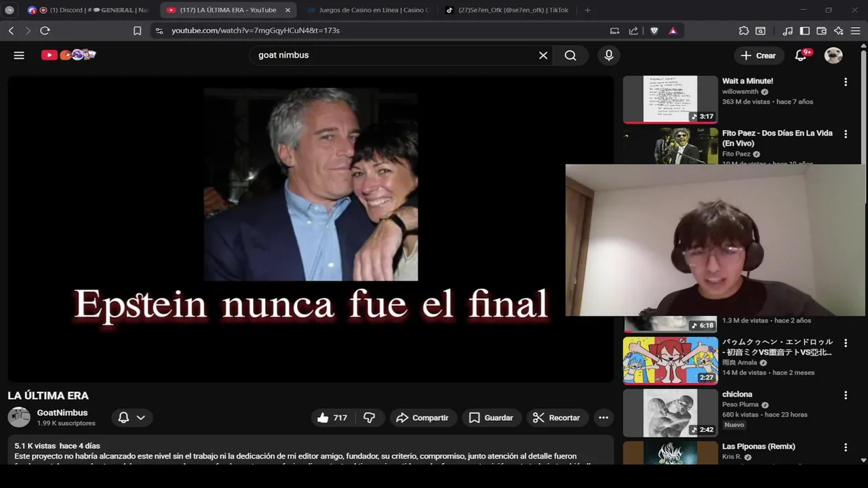
Task: Click the Crear button
Action: [x=758, y=56]
